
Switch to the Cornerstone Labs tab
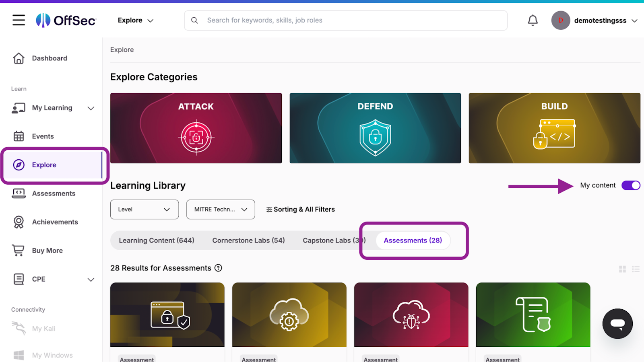[x=248, y=241]
